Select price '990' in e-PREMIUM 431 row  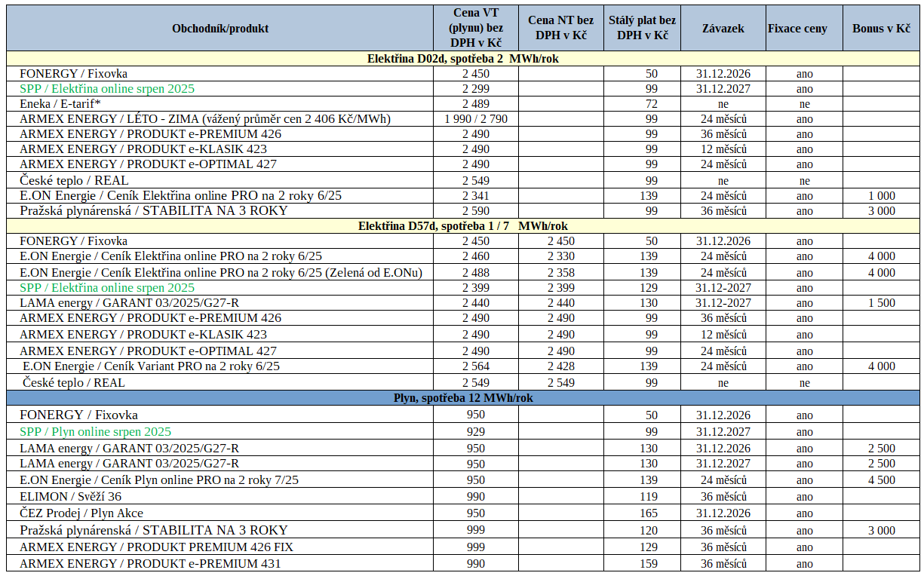pyautogui.click(x=476, y=564)
